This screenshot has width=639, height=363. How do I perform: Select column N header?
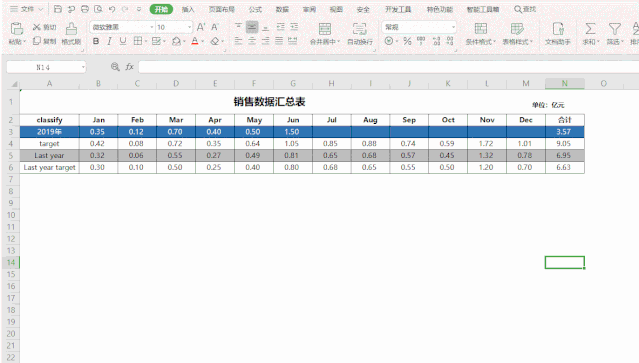(x=565, y=84)
